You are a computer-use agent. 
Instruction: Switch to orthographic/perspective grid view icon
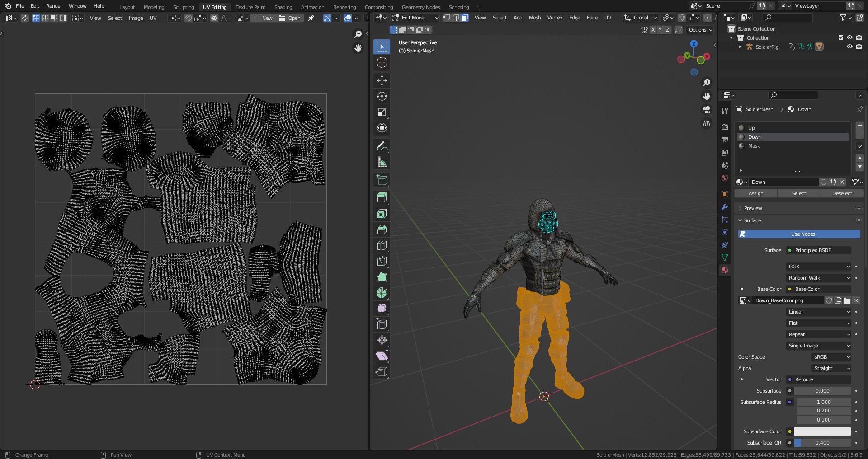tap(707, 123)
